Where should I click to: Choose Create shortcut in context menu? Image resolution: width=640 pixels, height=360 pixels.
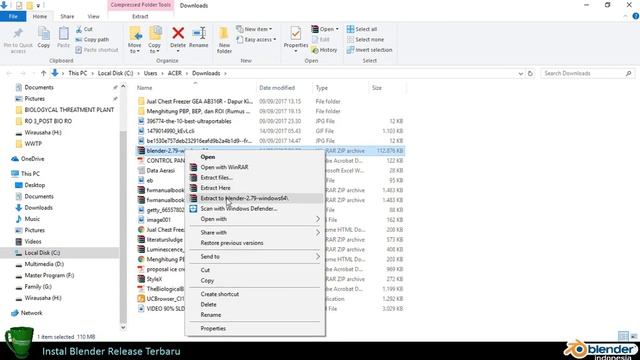click(255, 294)
